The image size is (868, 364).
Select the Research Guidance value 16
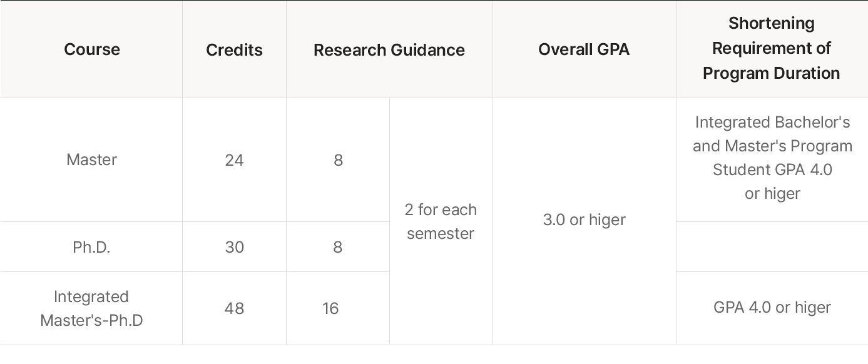[x=330, y=308]
